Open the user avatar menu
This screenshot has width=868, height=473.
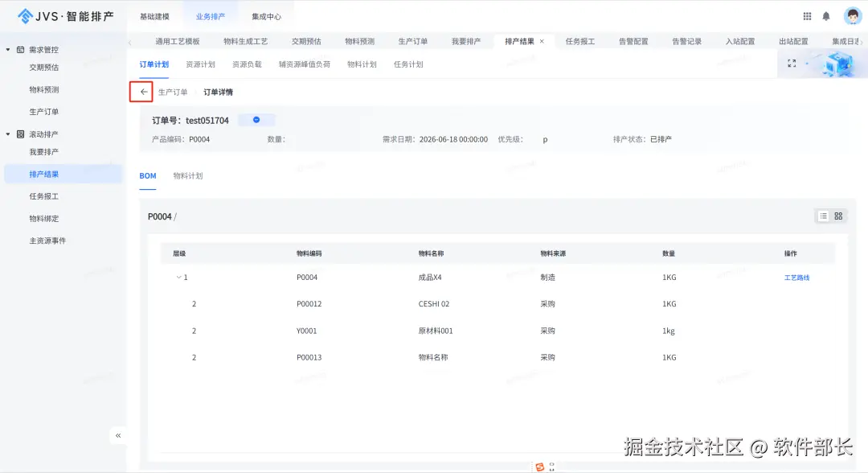click(852, 16)
